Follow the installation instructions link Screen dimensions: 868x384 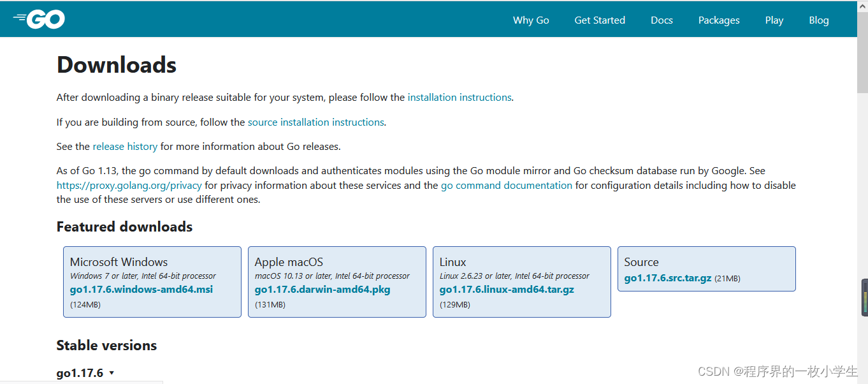tap(459, 98)
